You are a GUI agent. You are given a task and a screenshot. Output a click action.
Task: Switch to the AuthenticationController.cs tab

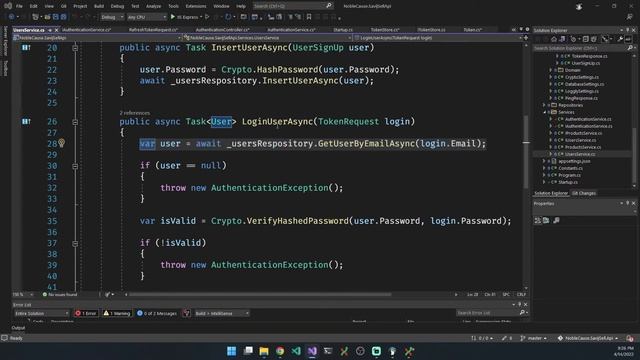(222, 30)
